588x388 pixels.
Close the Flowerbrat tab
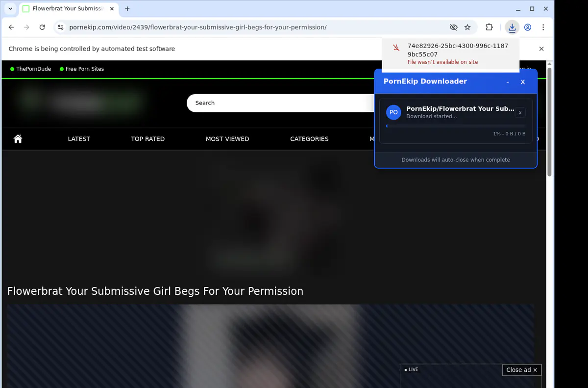tap(113, 9)
